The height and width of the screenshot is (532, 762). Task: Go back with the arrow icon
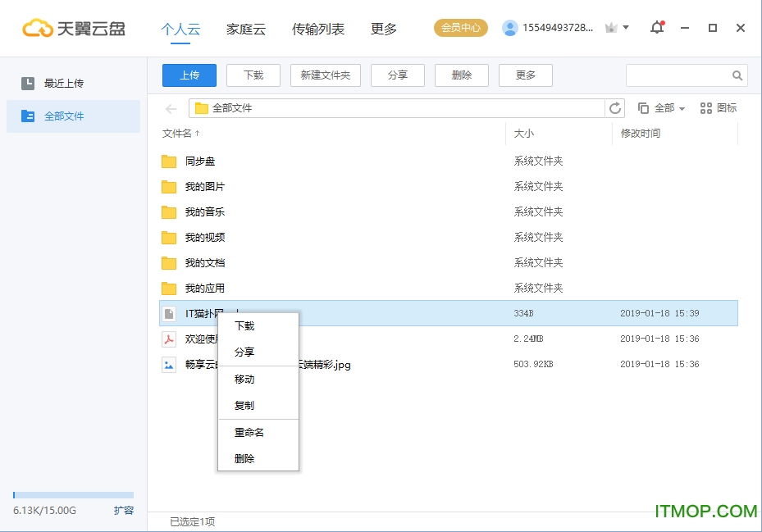coord(171,108)
